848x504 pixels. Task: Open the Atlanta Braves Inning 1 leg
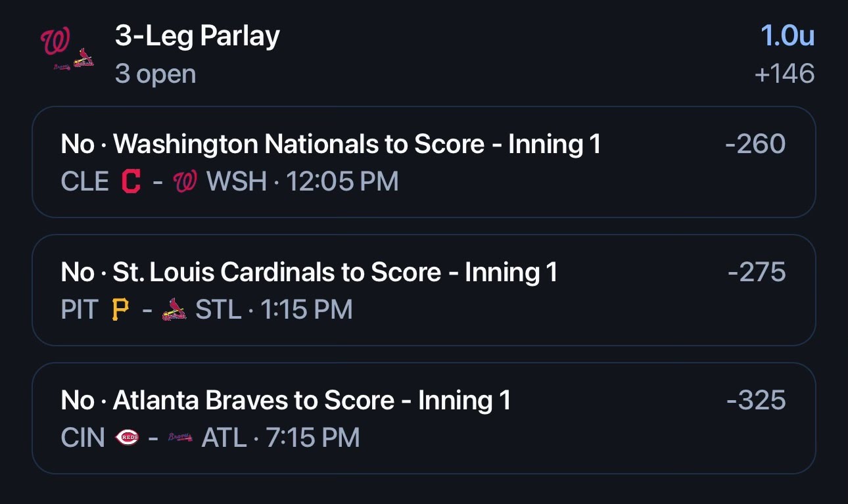click(x=424, y=418)
